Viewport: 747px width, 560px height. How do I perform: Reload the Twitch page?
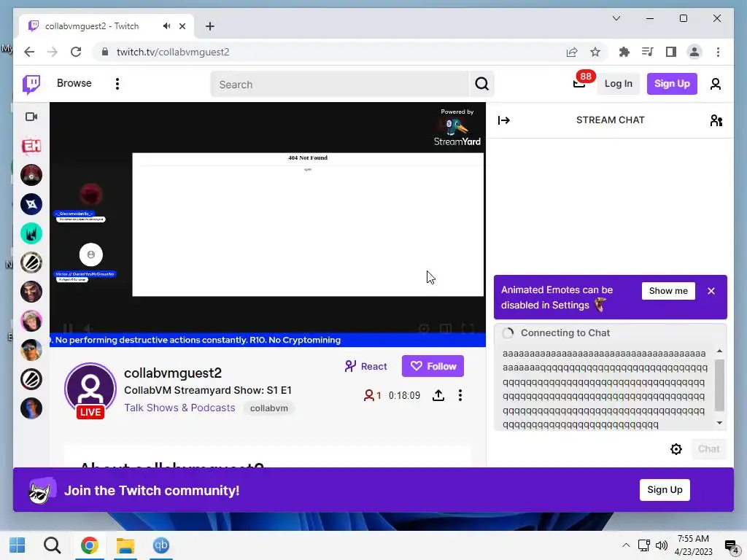pos(76,52)
